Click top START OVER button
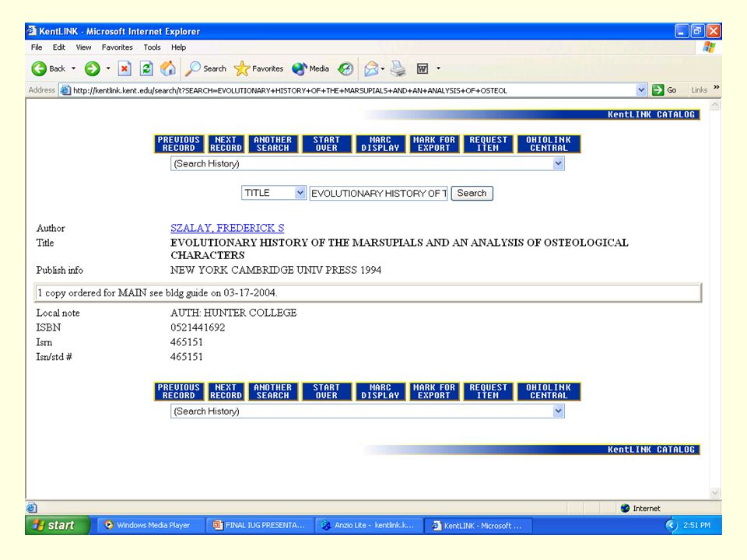This screenshot has height=560, width=747. 326,144
